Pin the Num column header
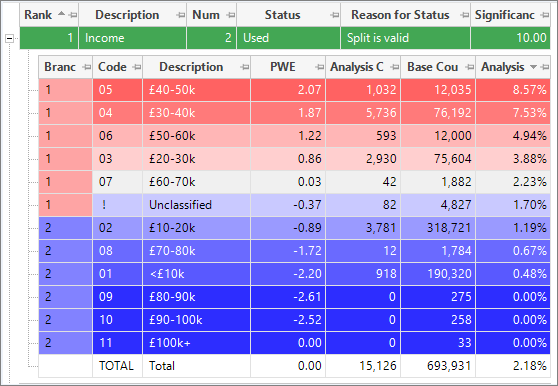 tap(231, 15)
